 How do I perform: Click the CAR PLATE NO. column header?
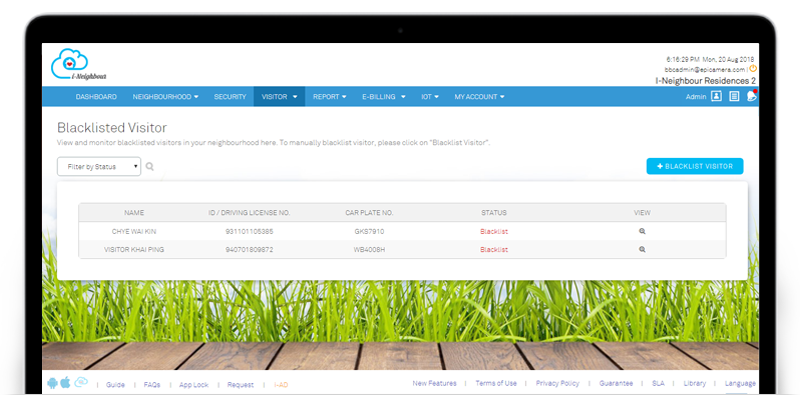coord(369,213)
